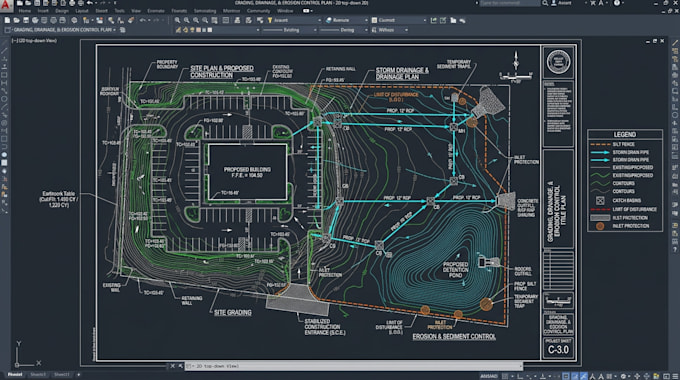Close the command line with X
Viewport: 680px width, 380px height.
173,366
